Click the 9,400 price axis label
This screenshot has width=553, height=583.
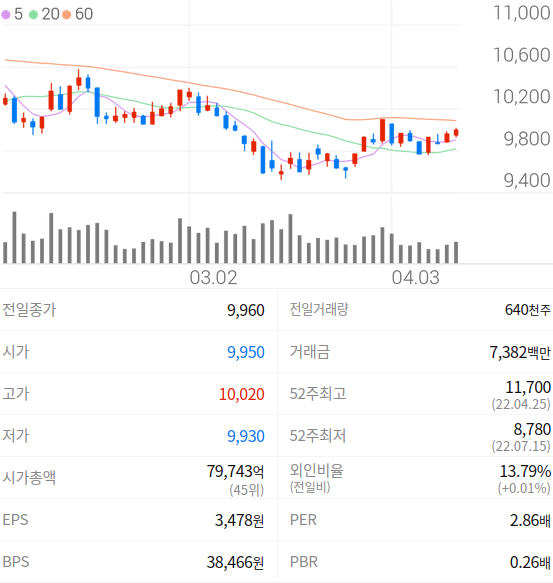pyautogui.click(x=527, y=180)
